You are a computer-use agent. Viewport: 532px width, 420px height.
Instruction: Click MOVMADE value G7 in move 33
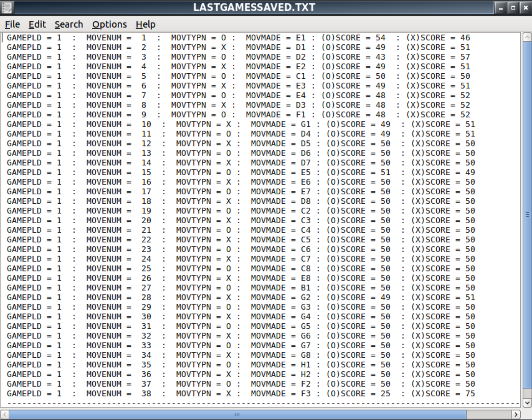coord(306,346)
